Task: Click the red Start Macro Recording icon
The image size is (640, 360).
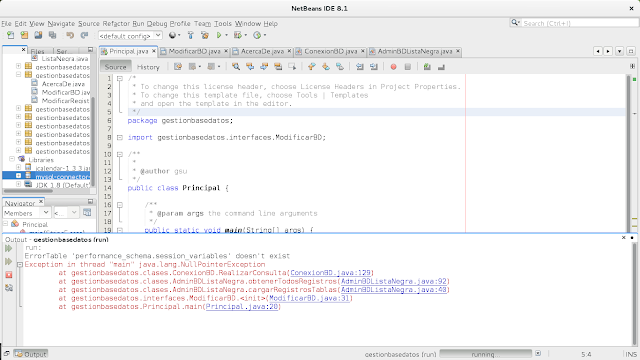Action: point(393,67)
